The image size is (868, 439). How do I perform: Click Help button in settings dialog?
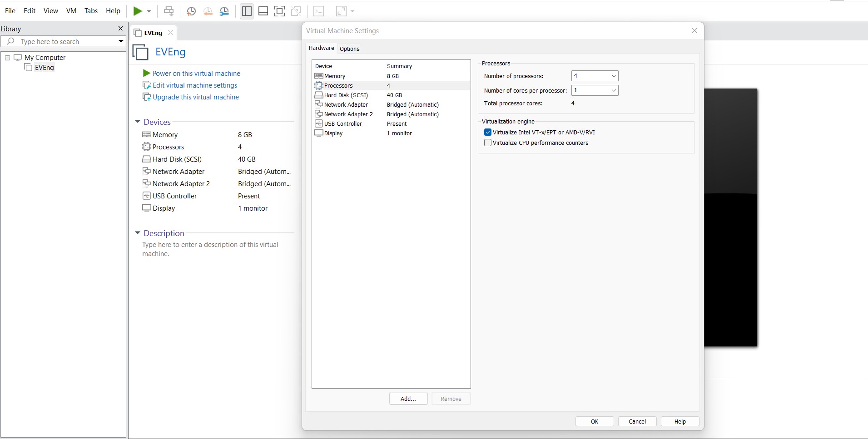680,421
